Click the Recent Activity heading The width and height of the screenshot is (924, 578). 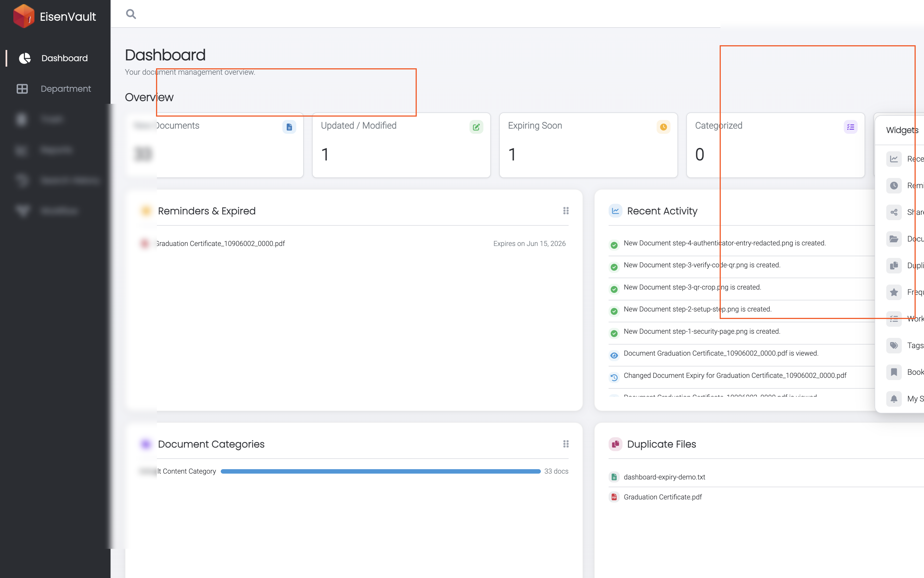[662, 211]
